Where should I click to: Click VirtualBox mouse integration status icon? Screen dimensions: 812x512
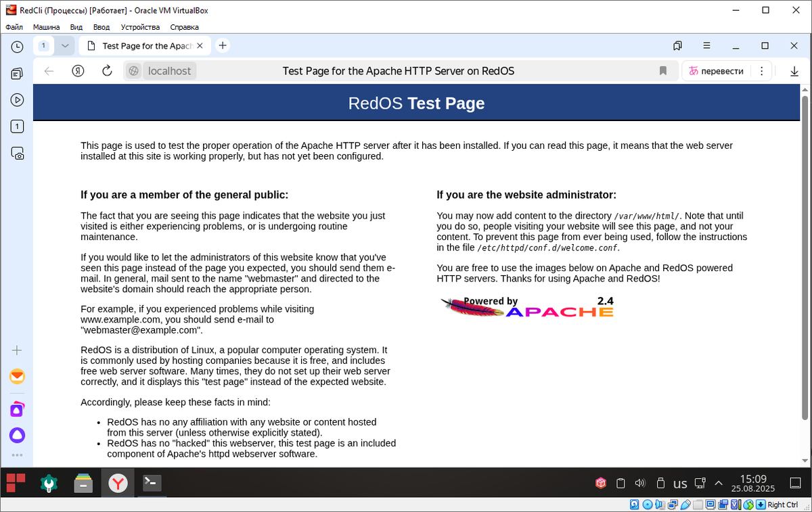pos(748,505)
